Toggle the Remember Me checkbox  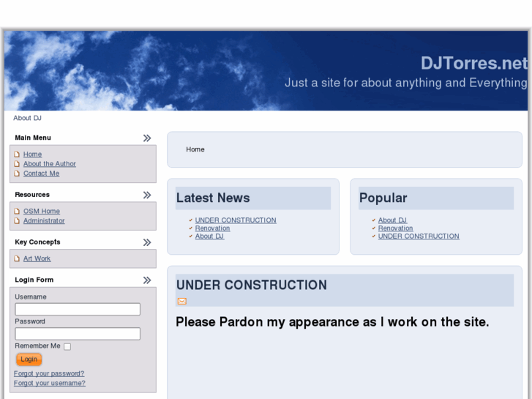click(x=67, y=347)
